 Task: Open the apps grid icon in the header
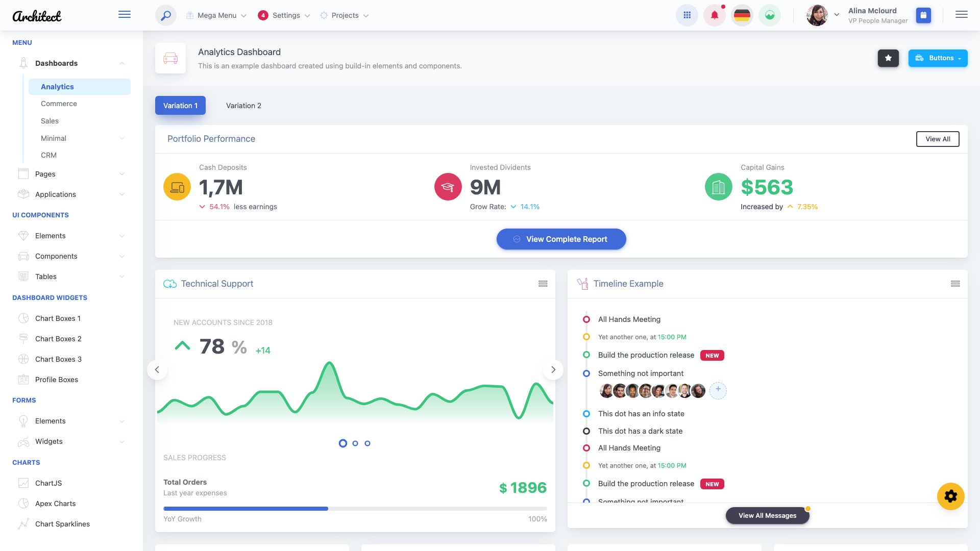[687, 15]
